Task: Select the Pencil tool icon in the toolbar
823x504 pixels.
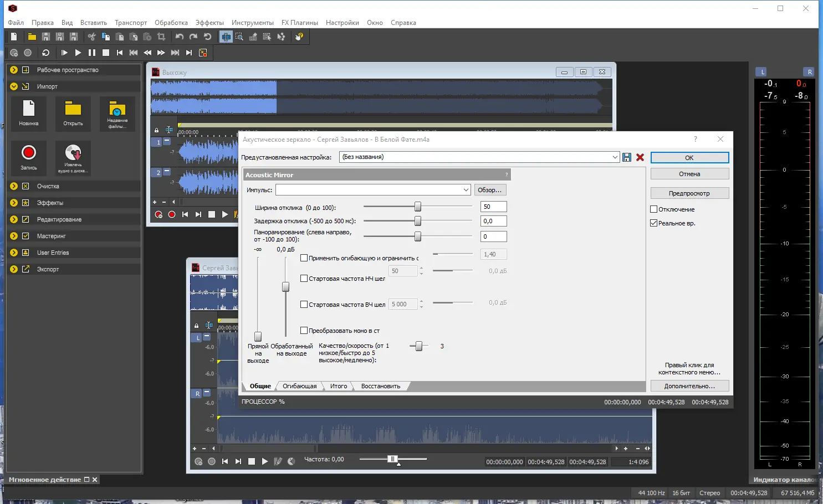Action: (x=253, y=37)
